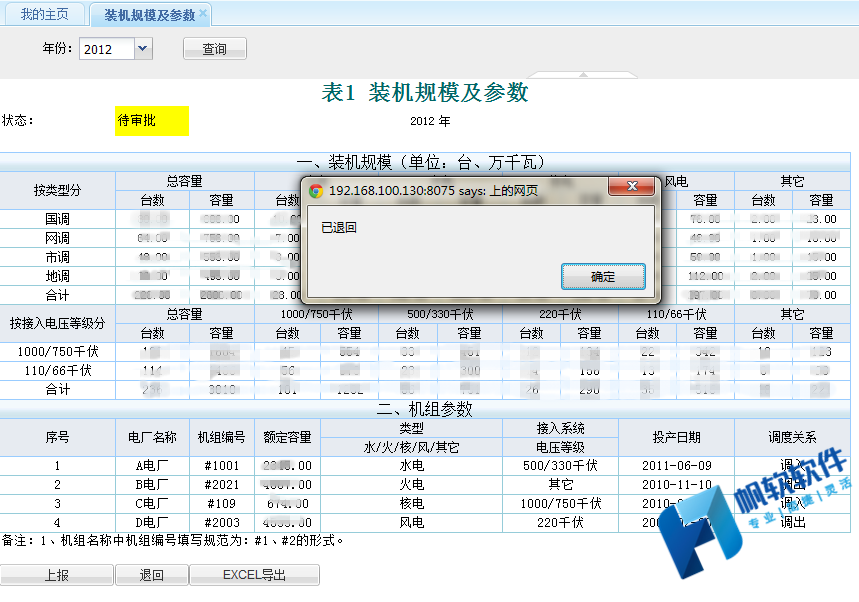Click the 1000/750千伏 voltage column header
The width and height of the screenshot is (859, 602).
pyautogui.click(x=317, y=314)
